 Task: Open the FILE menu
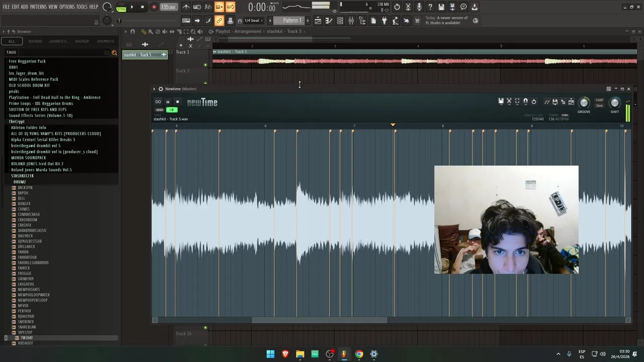pos(6,7)
